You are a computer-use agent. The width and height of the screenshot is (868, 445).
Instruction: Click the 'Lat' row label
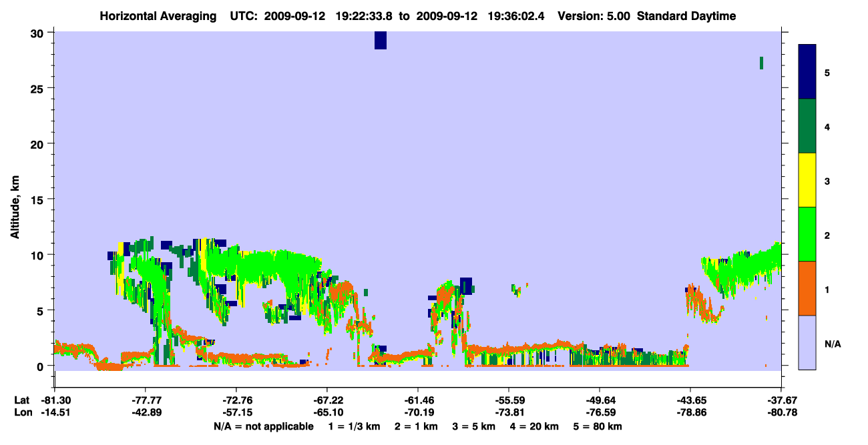point(21,400)
